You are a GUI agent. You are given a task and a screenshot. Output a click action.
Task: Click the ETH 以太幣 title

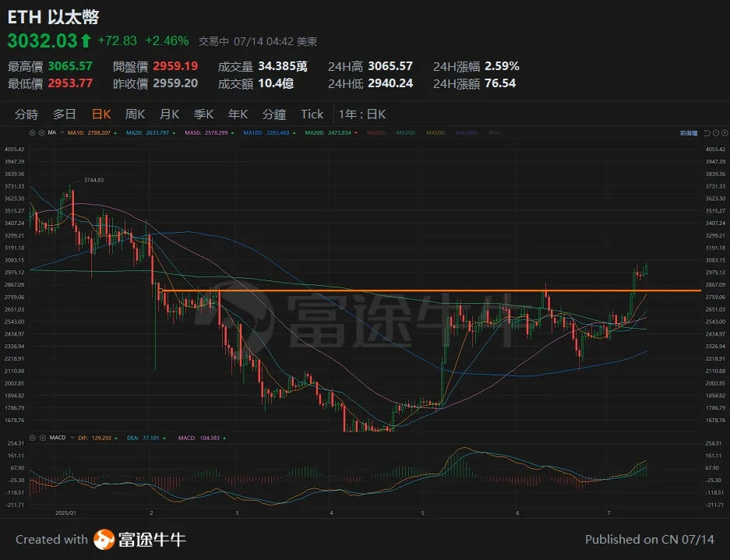(x=53, y=17)
